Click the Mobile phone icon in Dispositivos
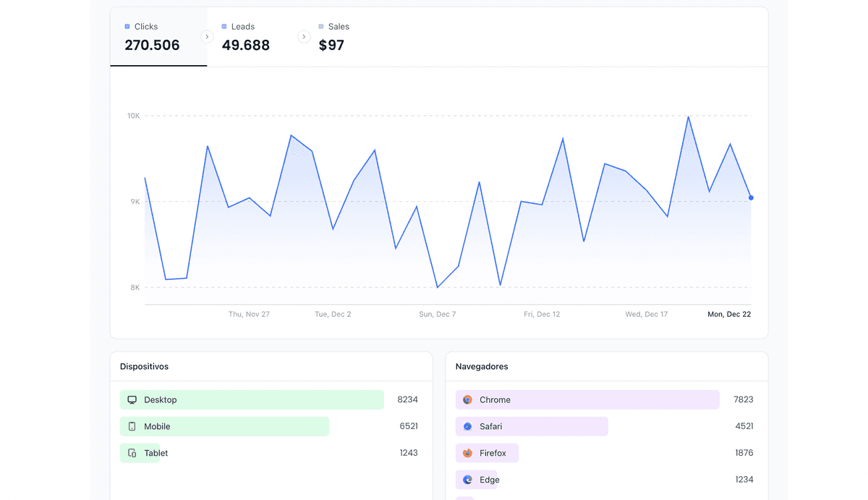 click(x=132, y=426)
